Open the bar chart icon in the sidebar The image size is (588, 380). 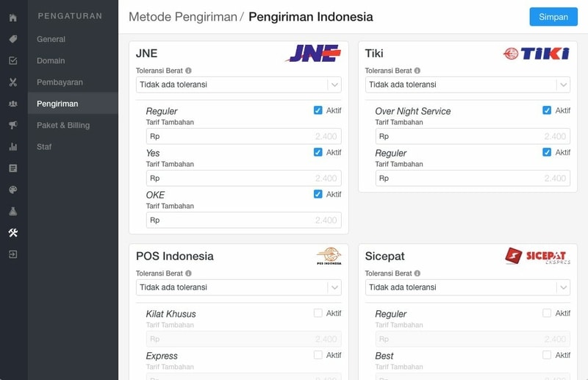click(13, 147)
